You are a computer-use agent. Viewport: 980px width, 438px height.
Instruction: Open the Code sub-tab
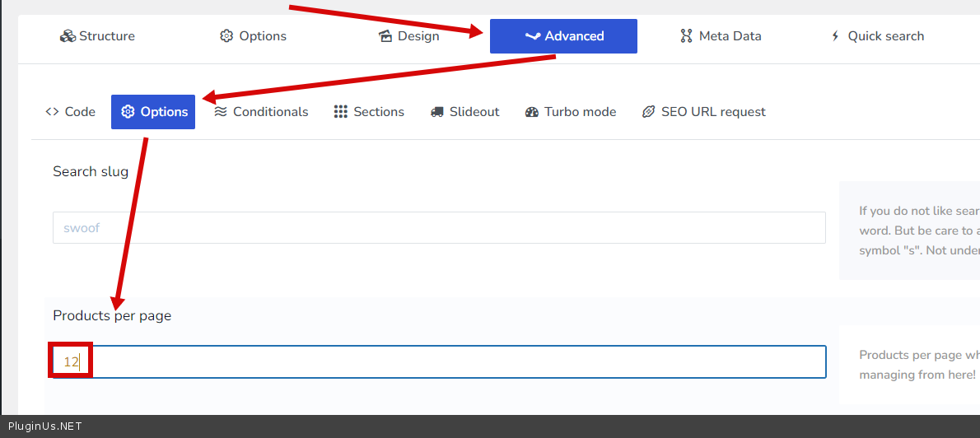[x=71, y=112]
